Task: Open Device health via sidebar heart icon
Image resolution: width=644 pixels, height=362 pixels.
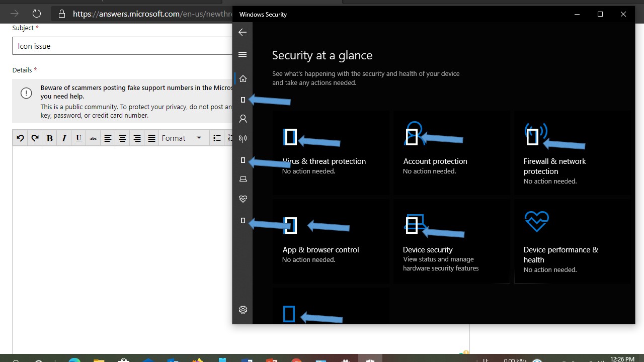Action: click(x=243, y=199)
